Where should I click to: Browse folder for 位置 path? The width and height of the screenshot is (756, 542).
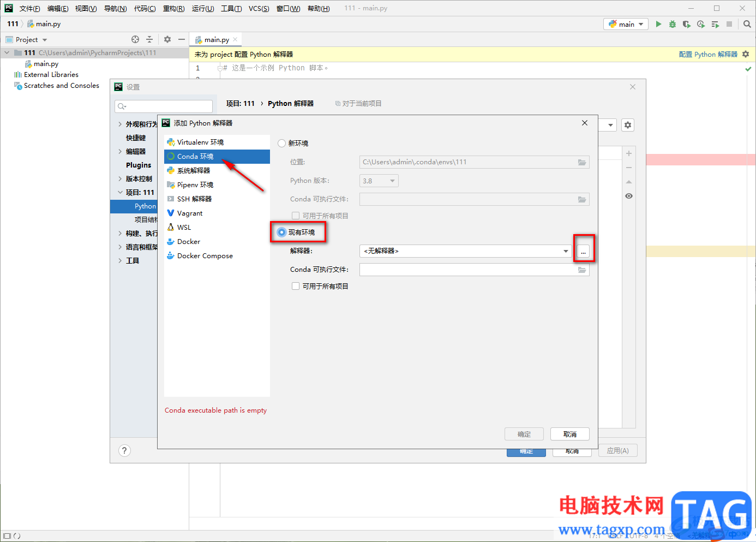pos(582,162)
